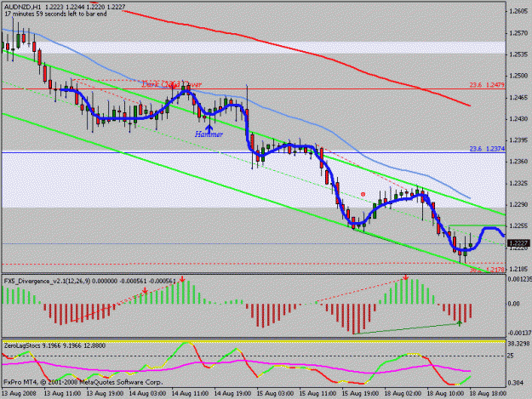Click the current price tag 1.2227
This screenshot has width=532, height=399.
coord(518,243)
